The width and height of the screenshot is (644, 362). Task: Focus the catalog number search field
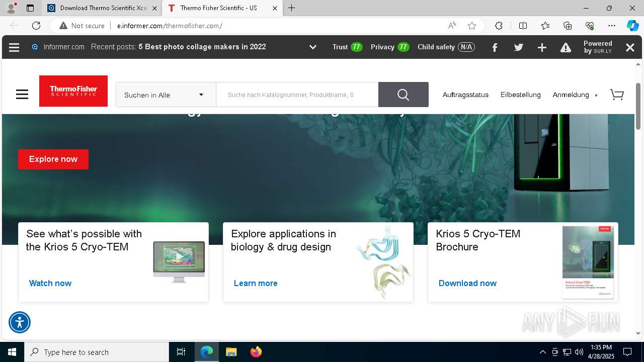click(297, 95)
